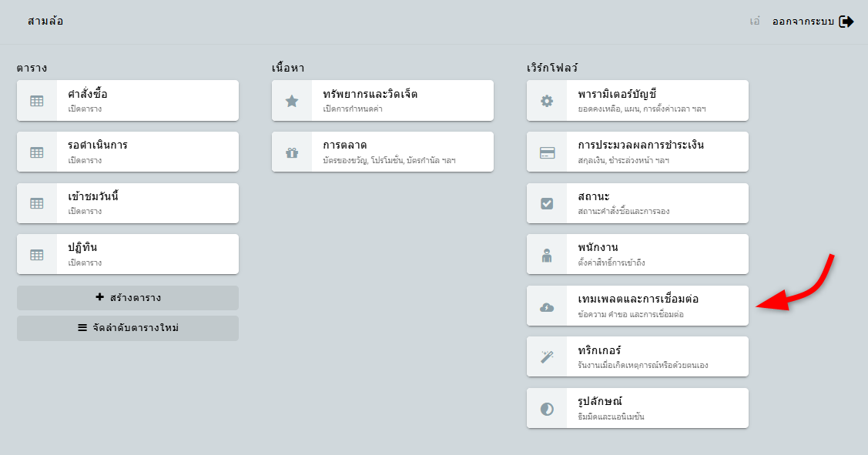This screenshot has height=455, width=868.
Task: Click the person icon for พนักงาน
Action: 547,255
